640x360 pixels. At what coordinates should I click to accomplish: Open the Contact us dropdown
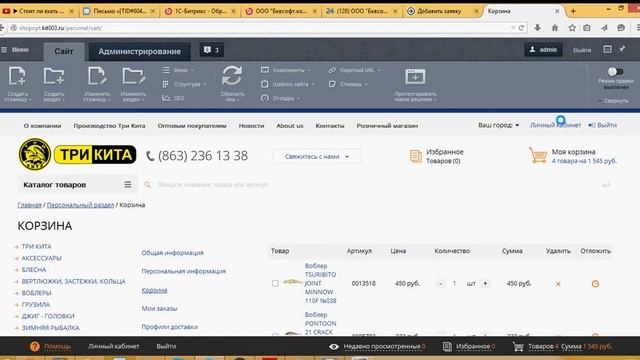click(x=317, y=156)
